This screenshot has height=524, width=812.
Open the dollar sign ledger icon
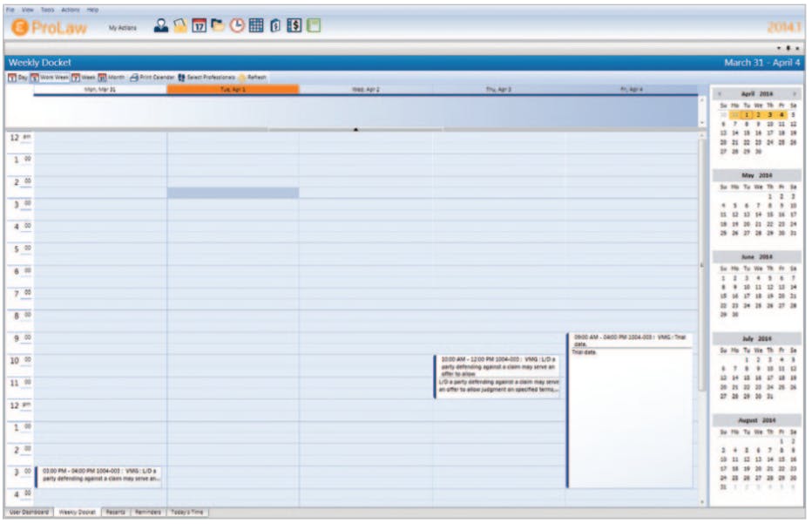[294, 25]
